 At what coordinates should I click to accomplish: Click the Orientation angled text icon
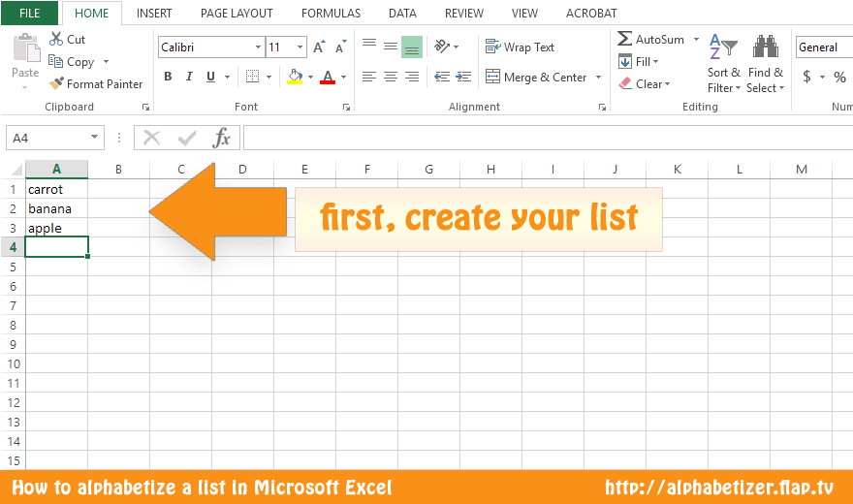tap(442, 47)
